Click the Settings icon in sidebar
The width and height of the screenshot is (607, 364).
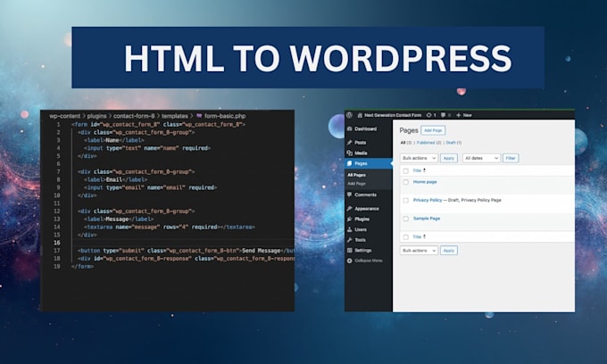350,251
